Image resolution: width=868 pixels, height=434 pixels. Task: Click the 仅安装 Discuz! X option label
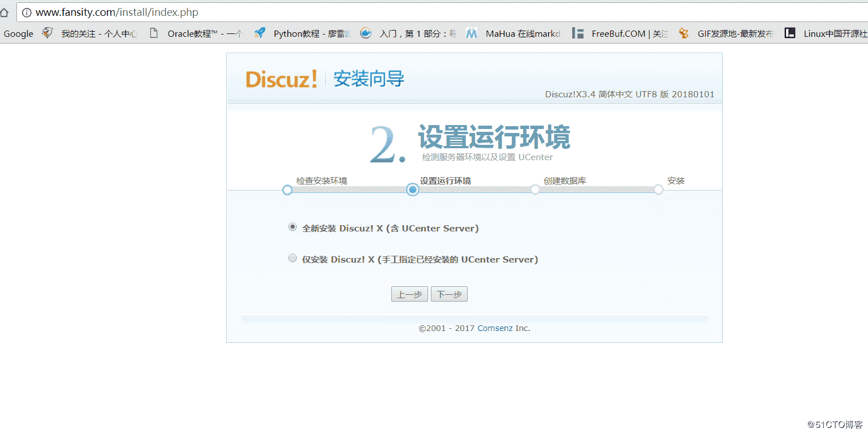click(420, 260)
